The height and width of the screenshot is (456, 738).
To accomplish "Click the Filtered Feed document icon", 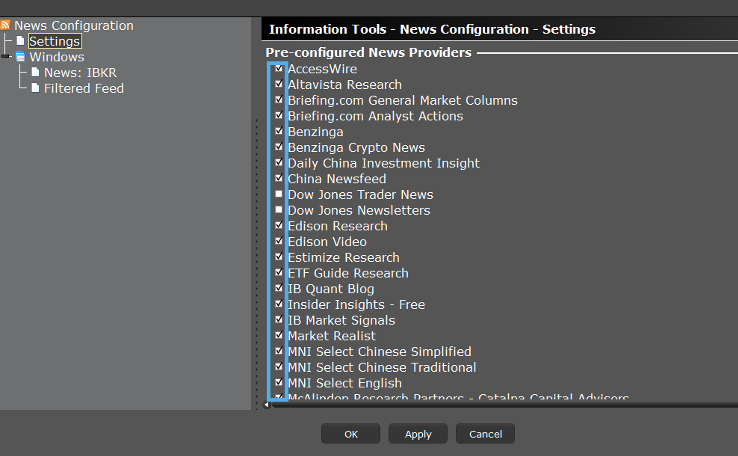I will (35, 89).
